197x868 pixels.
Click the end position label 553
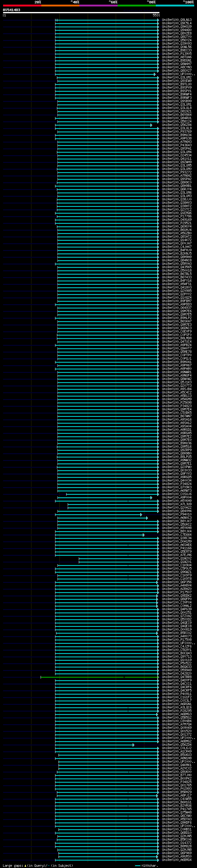point(155,15)
